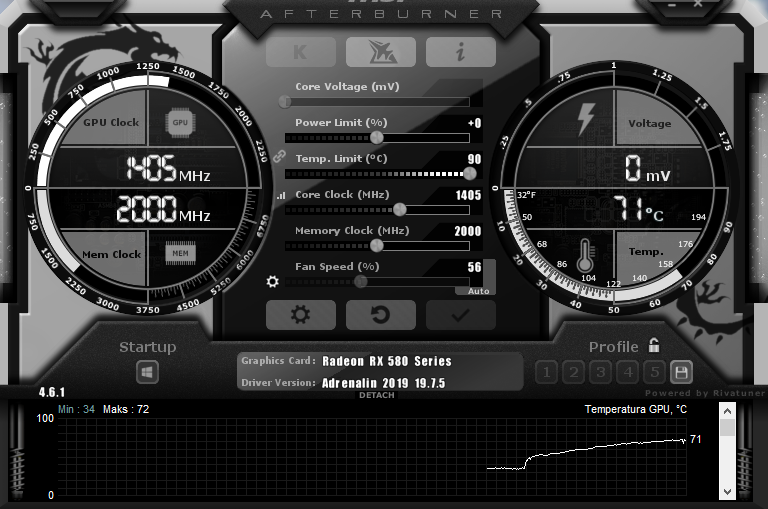Select profile slot 5
The height and width of the screenshot is (509, 768).
click(x=654, y=372)
